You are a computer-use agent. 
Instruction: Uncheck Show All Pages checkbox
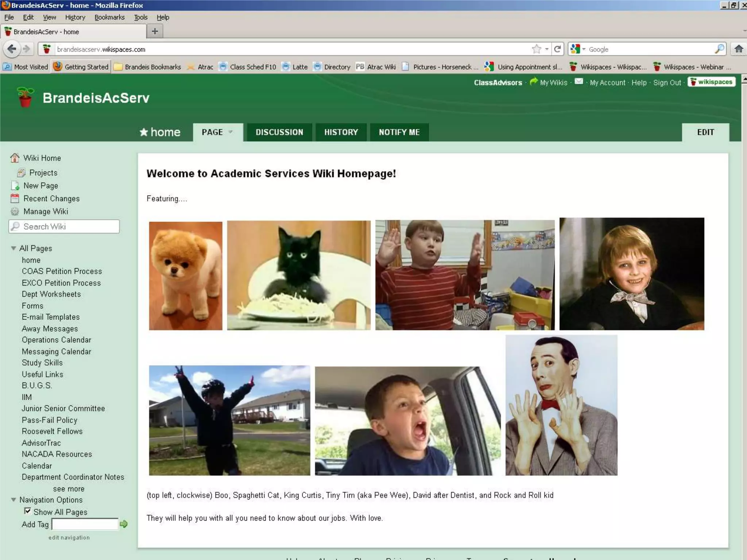(27, 511)
